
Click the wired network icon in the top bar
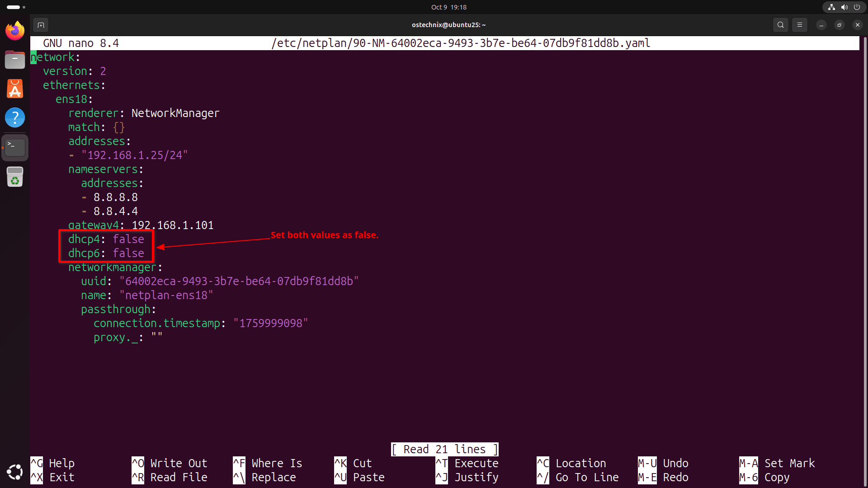point(831,7)
